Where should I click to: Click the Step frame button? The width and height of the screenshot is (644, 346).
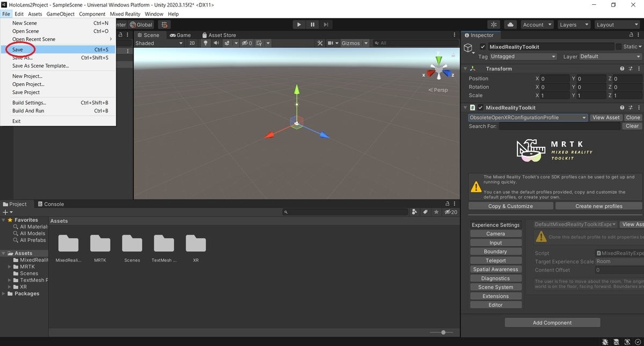click(x=325, y=25)
